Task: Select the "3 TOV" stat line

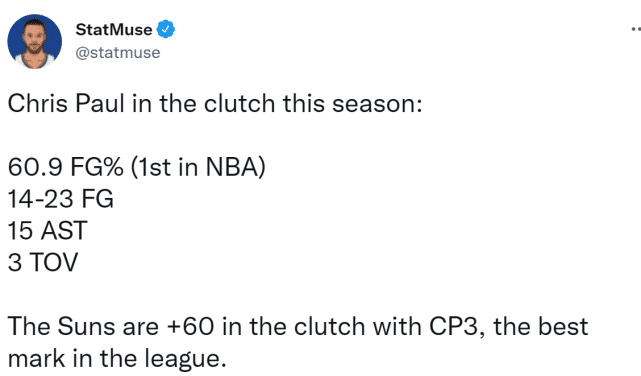Action: click(43, 262)
